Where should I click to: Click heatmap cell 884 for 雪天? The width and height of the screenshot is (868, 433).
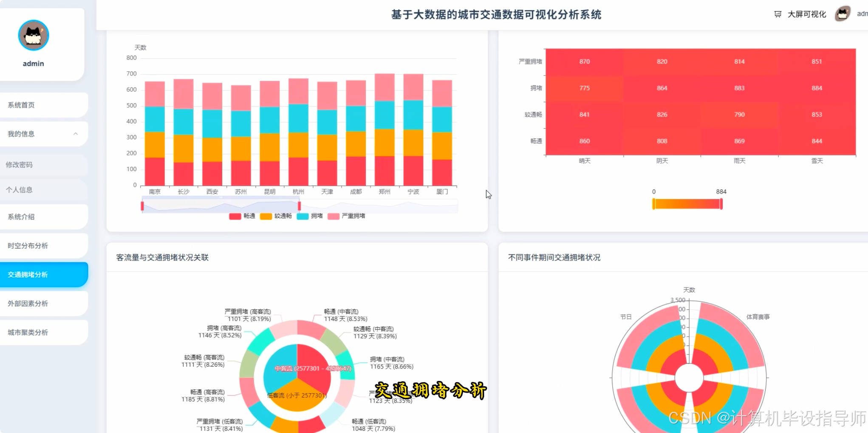click(x=817, y=88)
